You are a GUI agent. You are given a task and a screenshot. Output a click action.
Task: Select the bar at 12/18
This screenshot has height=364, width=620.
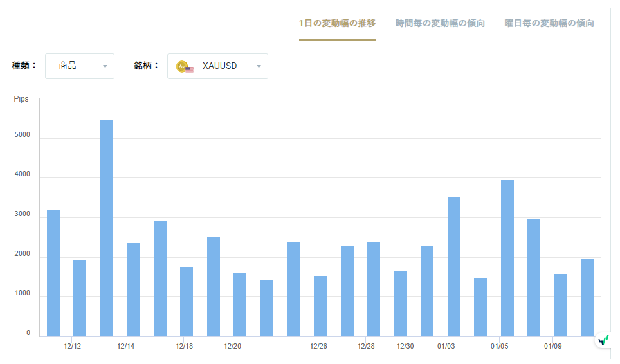(187, 302)
